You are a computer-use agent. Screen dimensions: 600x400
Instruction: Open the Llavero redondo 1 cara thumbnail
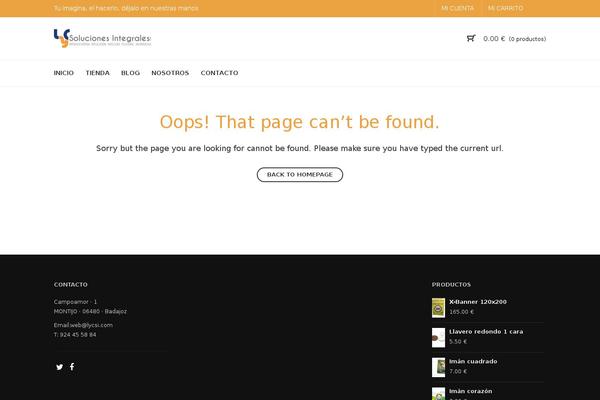[439, 338]
